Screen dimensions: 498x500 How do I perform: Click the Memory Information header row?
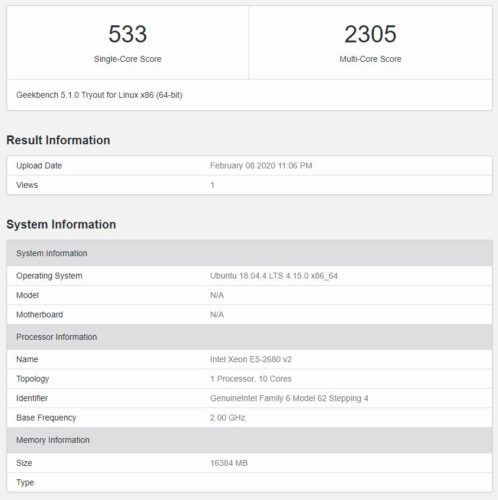tap(249, 440)
